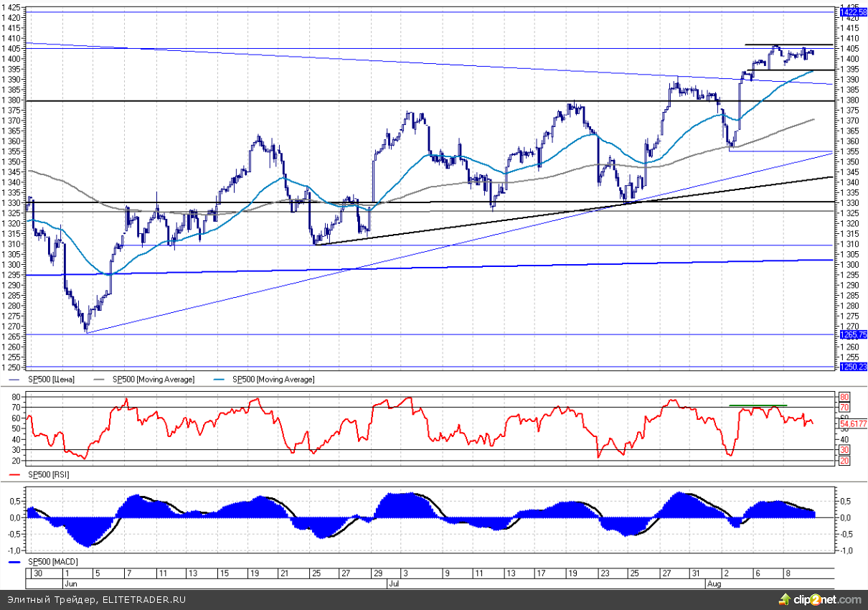Click the 1250.23 highlighted price label
The image size is (868, 610).
(853, 367)
